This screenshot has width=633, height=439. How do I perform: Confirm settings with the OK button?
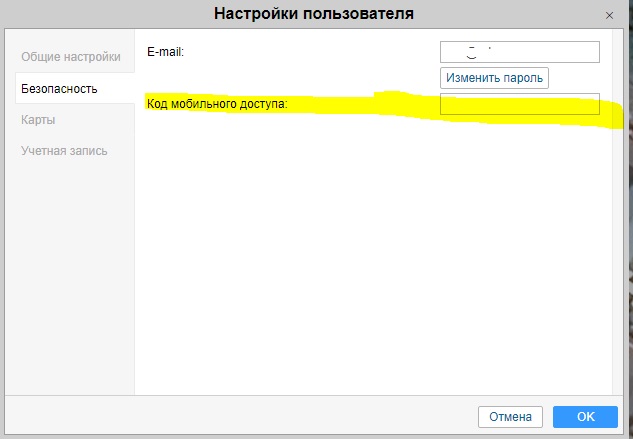pos(585,416)
